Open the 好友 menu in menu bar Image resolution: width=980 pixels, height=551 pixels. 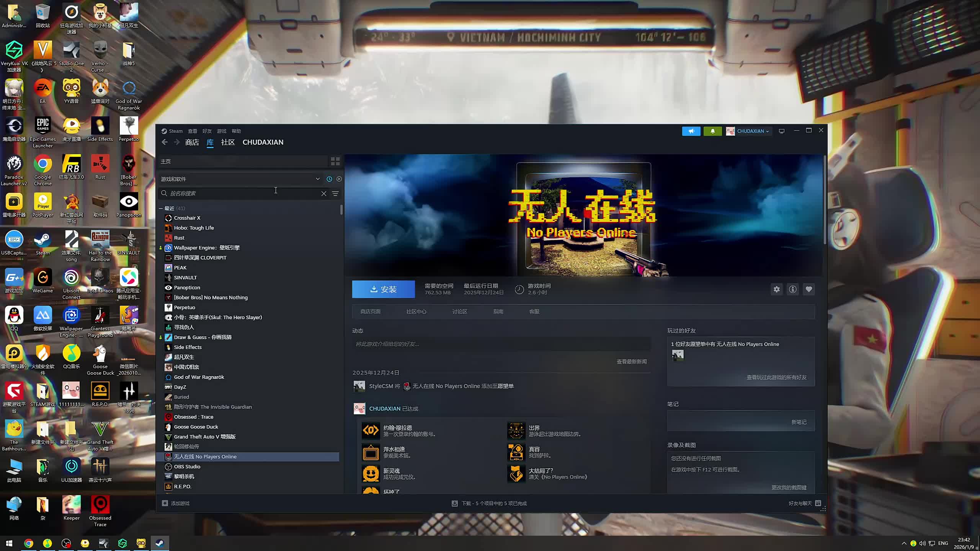coord(207,131)
